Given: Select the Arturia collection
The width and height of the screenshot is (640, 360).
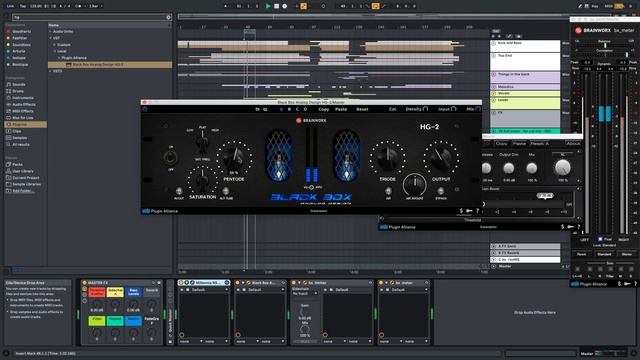Looking at the screenshot, I should [x=19, y=51].
